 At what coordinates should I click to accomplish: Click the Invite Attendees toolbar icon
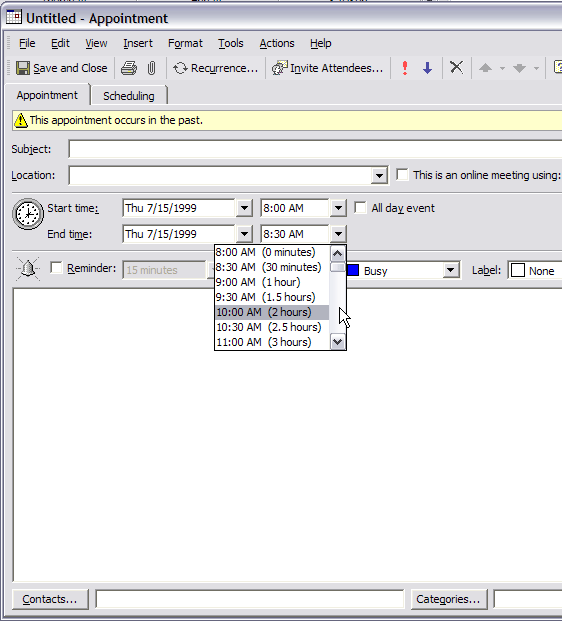pos(279,68)
